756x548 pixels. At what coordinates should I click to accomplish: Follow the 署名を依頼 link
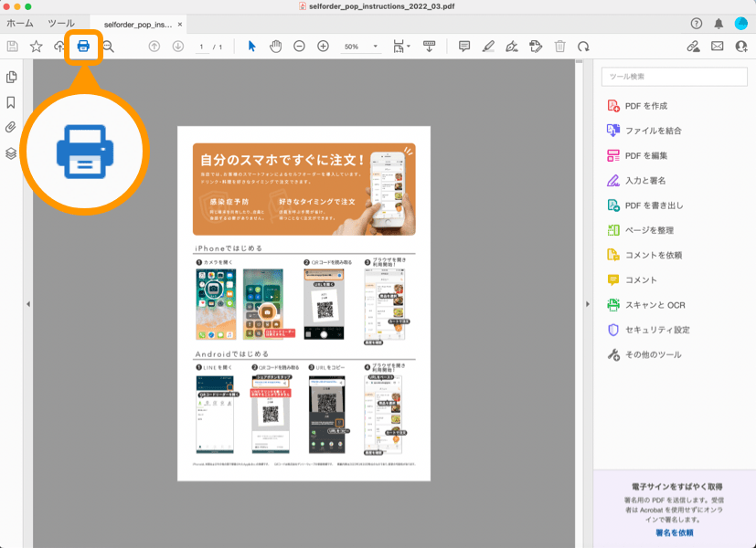674,532
